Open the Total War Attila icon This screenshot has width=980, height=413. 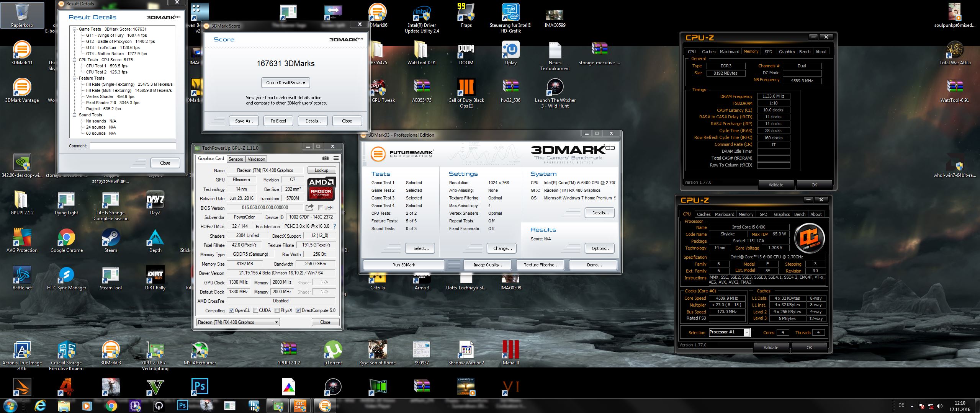click(x=955, y=53)
